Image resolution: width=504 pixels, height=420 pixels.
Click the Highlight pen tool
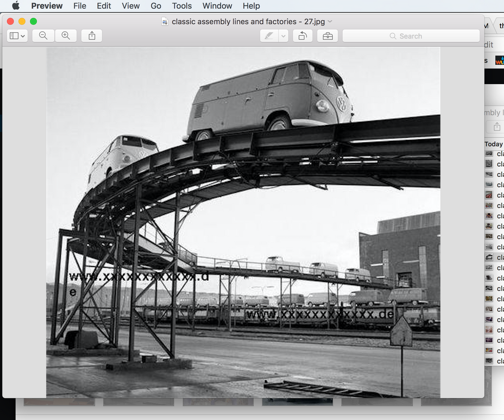[x=269, y=36]
